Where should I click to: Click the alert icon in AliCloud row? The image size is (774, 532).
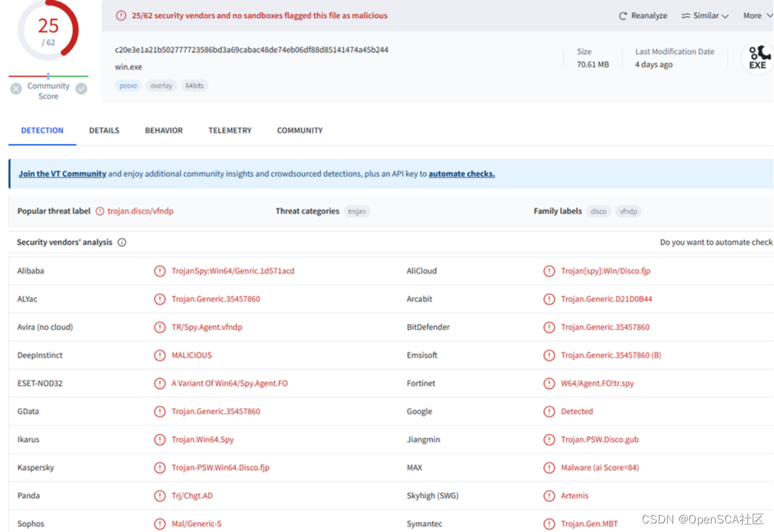[549, 271]
